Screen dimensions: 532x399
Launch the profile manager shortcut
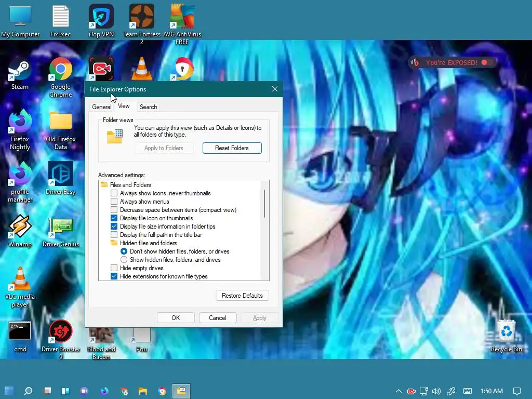(20, 182)
